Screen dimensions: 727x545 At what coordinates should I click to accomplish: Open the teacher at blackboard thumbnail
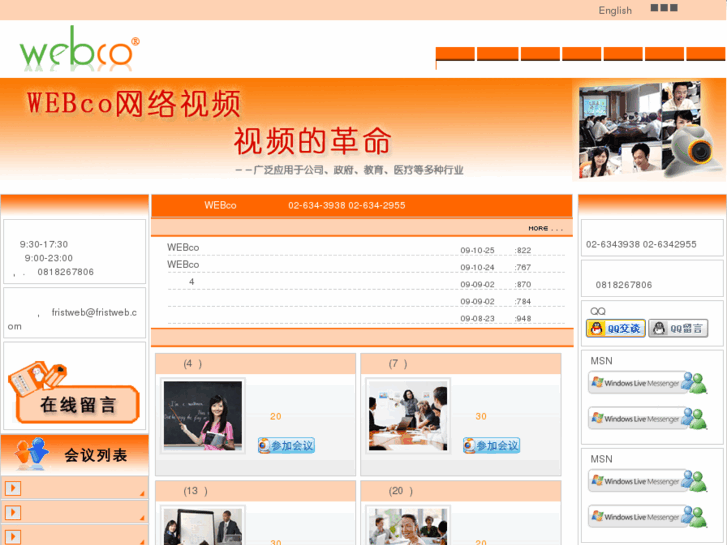pyautogui.click(x=203, y=416)
